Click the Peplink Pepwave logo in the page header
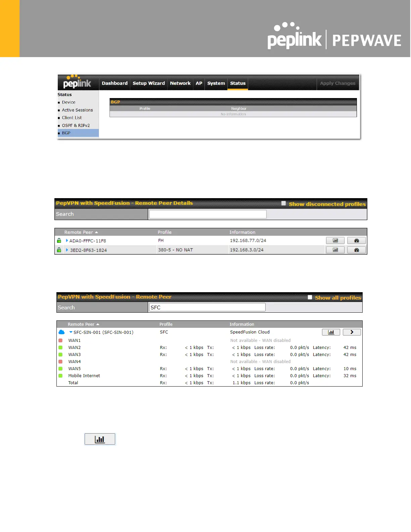This screenshot has width=411, height=532. (334, 36)
